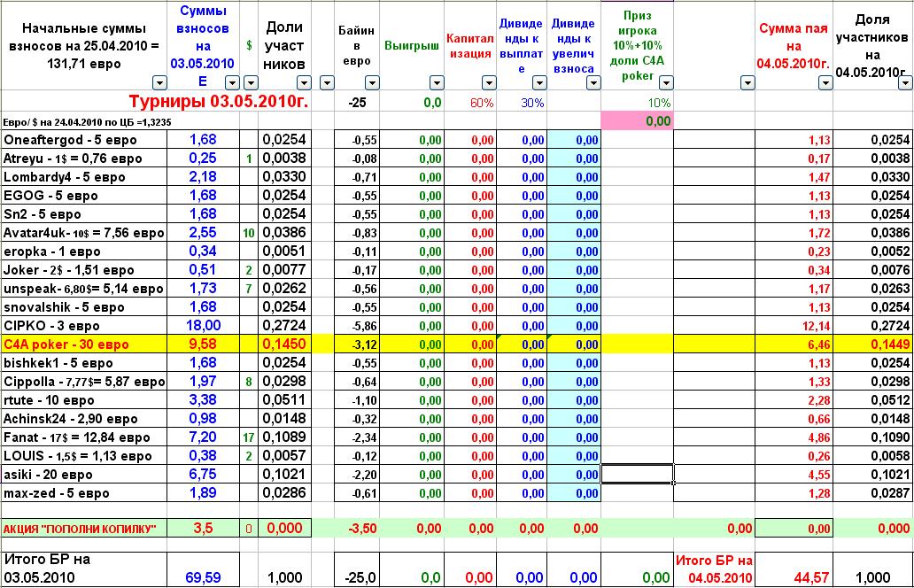Image resolution: width=914 pixels, height=588 pixels.
Task: Click the yellow C4A poker - 30 евро cell
Action: pos(84,344)
